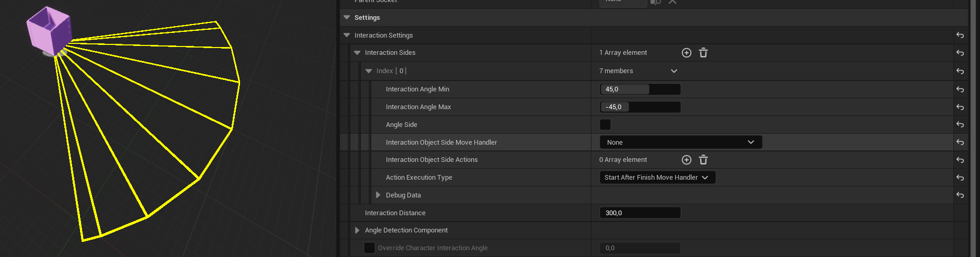This screenshot has width=980, height=257.
Task: Expand Angle Detection Component section
Action: click(x=357, y=230)
